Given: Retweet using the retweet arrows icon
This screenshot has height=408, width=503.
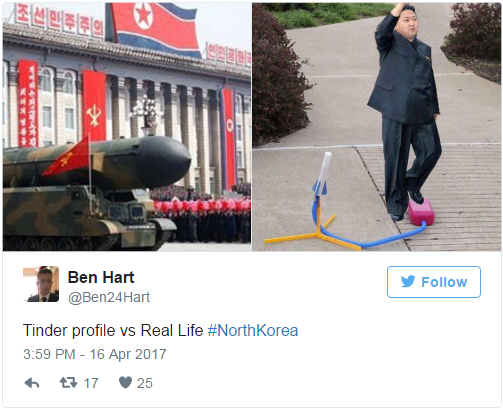Looking at the screenshot, I should (68, 383).
